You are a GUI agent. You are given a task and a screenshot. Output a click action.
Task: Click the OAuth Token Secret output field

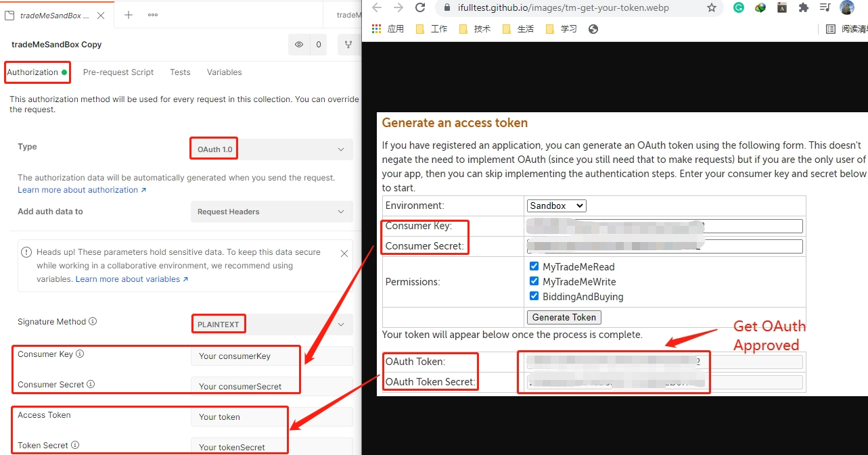[665, 382]
